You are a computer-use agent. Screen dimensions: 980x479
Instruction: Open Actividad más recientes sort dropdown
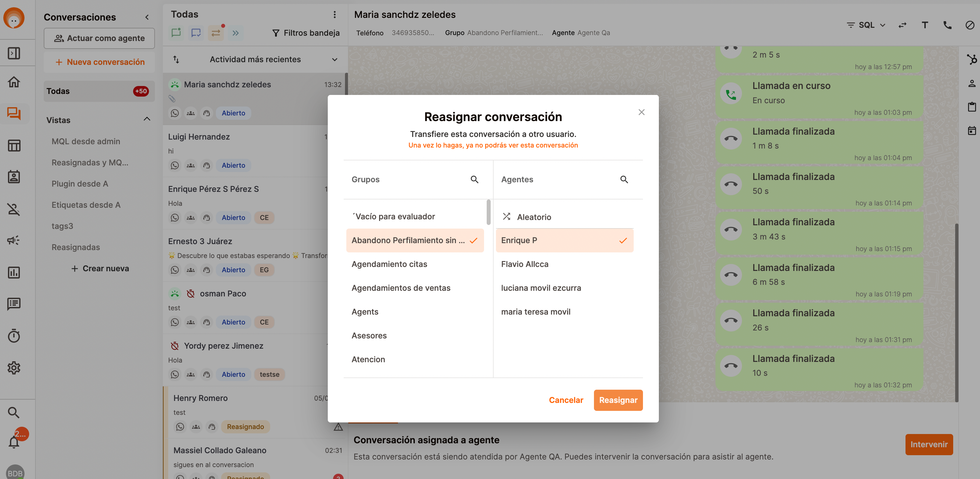(x=255, y=59)
